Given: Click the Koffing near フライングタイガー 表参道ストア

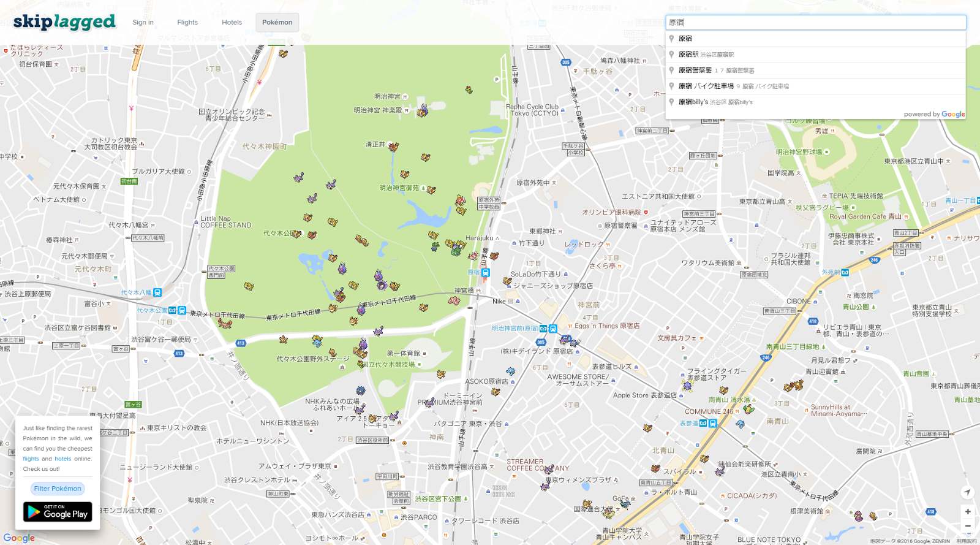Looking at the screenshot, I should coord(687,386).
